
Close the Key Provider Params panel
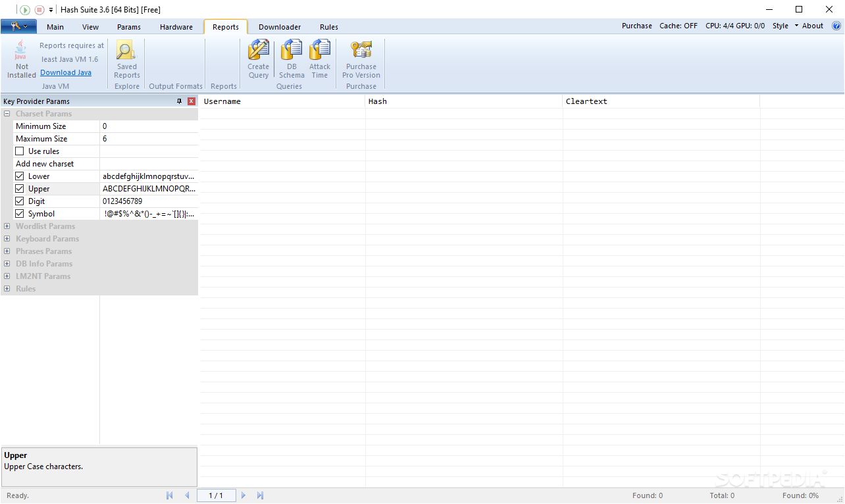(x=192, y=101)
